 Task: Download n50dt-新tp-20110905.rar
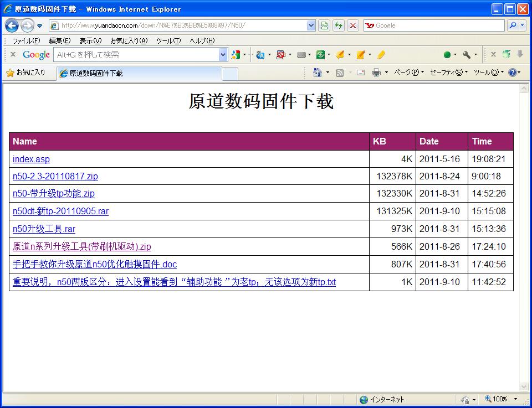click(61, 211)
